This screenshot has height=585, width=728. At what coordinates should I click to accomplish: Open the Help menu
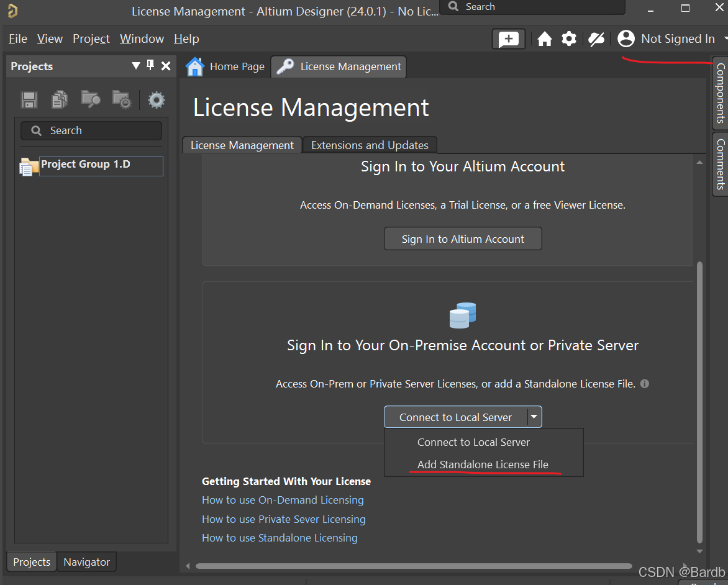pos(186,39)
